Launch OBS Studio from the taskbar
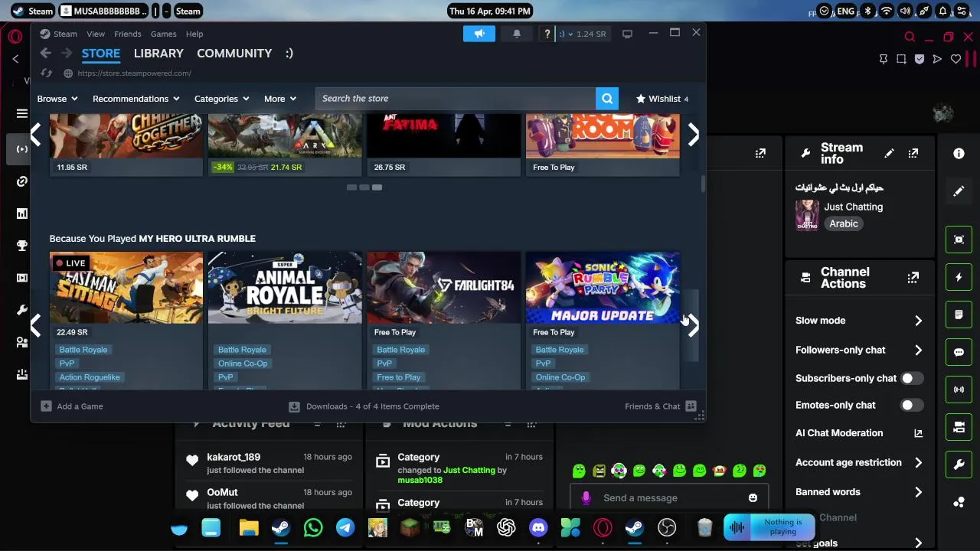The image size is (980, 551). 667,527
